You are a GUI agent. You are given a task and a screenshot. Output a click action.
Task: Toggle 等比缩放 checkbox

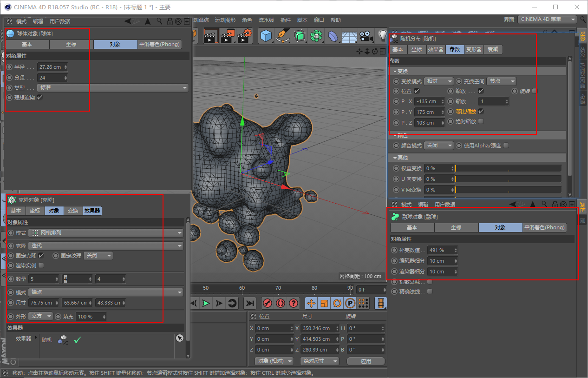pyautogui.click(x=481, y=112)
